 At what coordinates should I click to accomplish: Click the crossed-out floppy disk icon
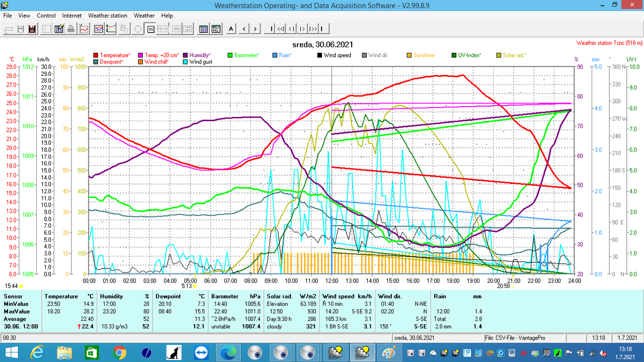point(32,29)
